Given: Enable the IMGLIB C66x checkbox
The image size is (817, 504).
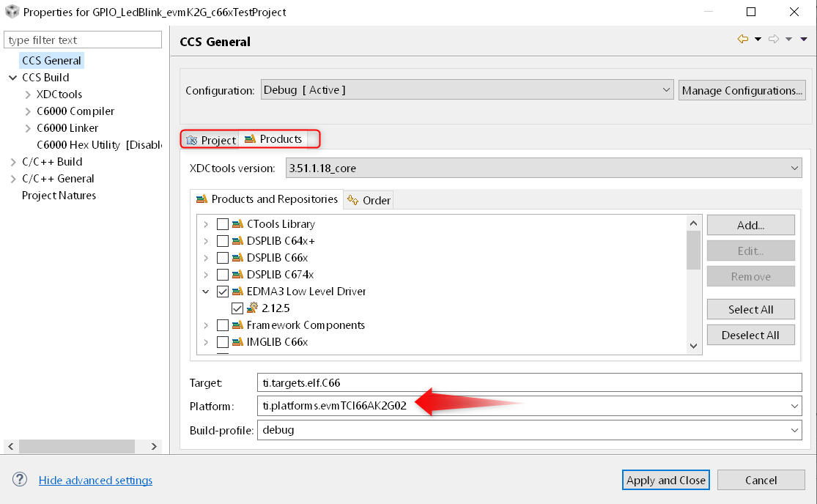Looking at the screenshot, I should (x=223, y=342).
